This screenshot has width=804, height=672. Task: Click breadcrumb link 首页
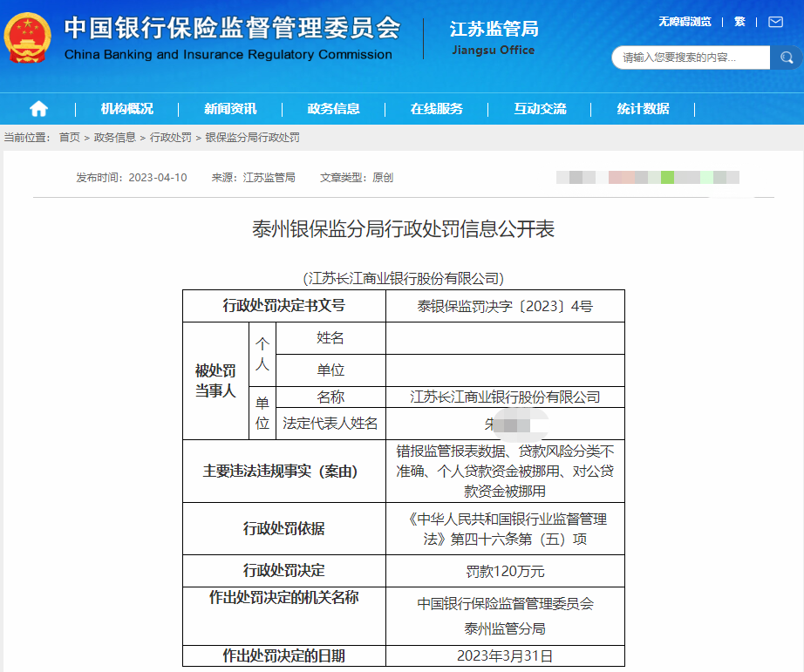(x=70, y=138)
